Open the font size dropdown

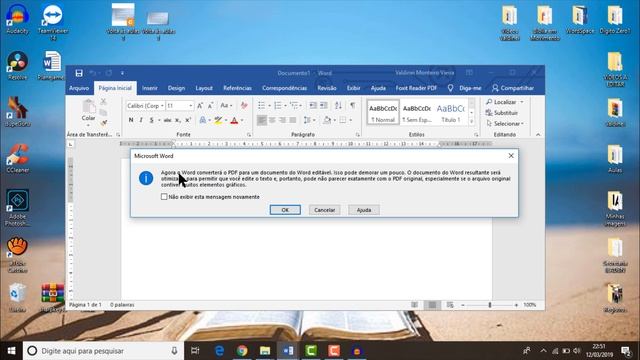pos(190,106)
